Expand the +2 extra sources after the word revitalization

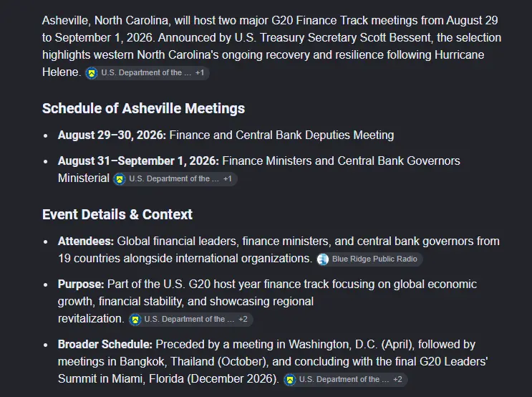pos(243,319)
